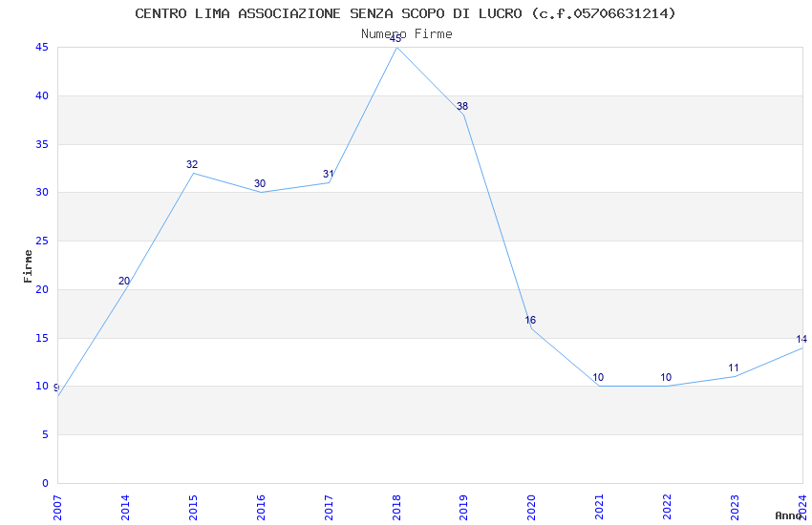
Task: Select the 2022 x-axis year label
Action: pos(667,508)
